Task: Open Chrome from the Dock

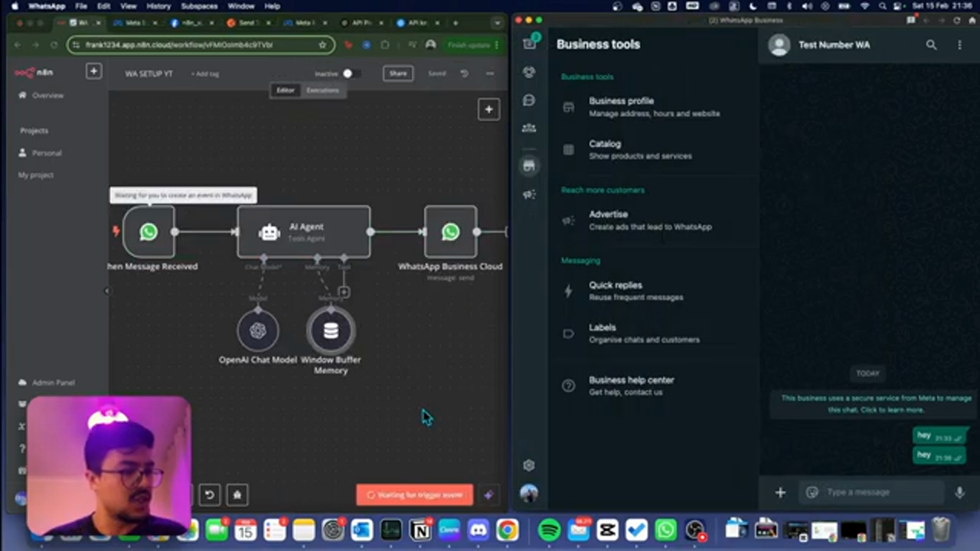Action: (x=507, y=530)
